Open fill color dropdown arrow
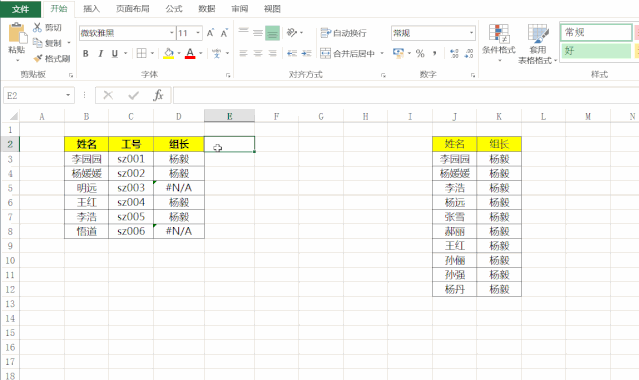The height and width of the screenshot is (380, 639). click(179, 53)
